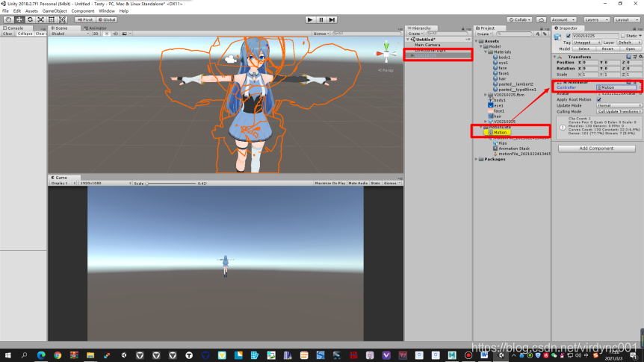Select the Move tool
The height and width of the screenshot is (362, 644).
click(19, 19)
